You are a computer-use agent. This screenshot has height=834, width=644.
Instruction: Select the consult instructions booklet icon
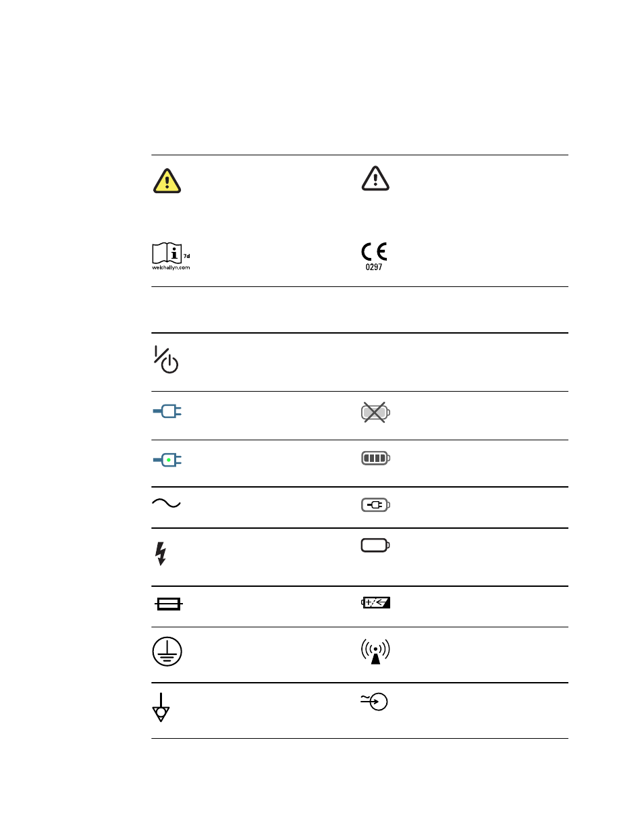[x=171, y=255]
